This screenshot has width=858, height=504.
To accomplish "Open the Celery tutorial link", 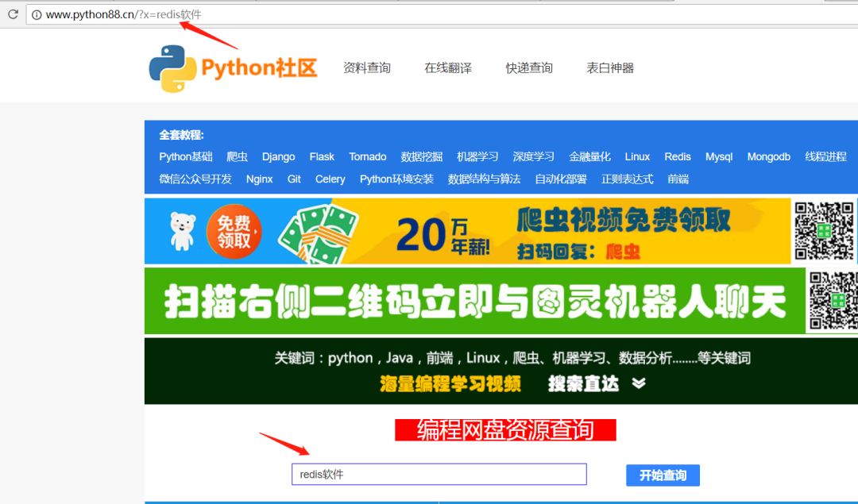I will coord(330,179).
